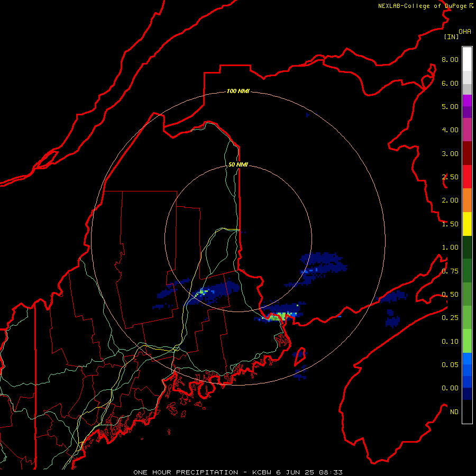476x476 pixels.
Task: Click the 50 NMI range ring label
Action: pyautogui.click(x=238, y=164)
